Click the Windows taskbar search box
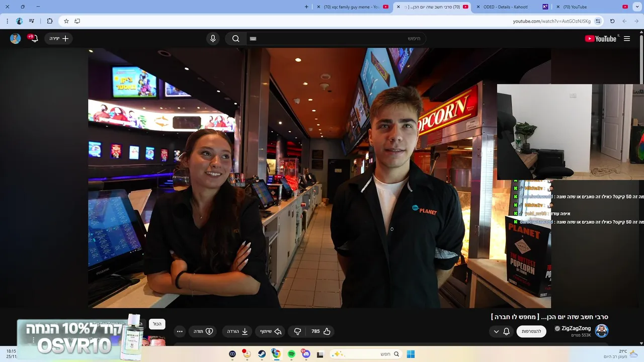The height and width of the screenshot is (362, 644). [x=366, y=354]
